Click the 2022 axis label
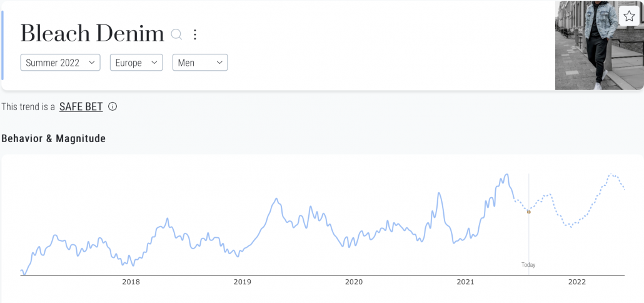Screen dimensions: 644x303 pyautogui.click(x=576, y=282)
